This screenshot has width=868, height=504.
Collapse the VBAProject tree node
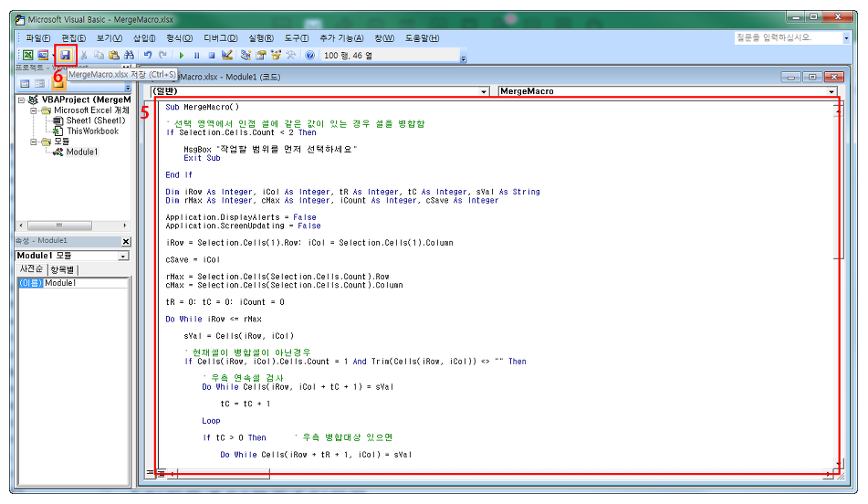pos(22,100)
